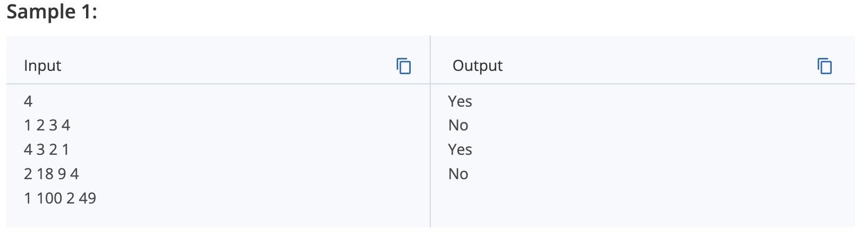Select the input line containing only 4

(x=28, y=101)
